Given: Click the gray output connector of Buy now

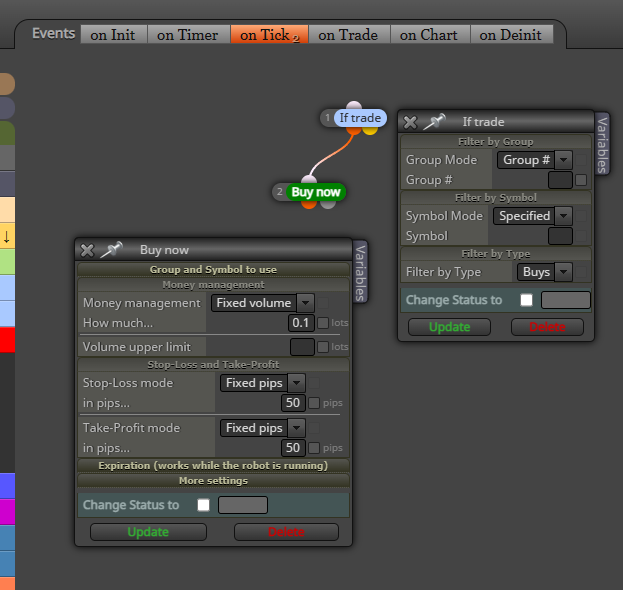Looking at the screenshot, I should (x=328, y=205).
